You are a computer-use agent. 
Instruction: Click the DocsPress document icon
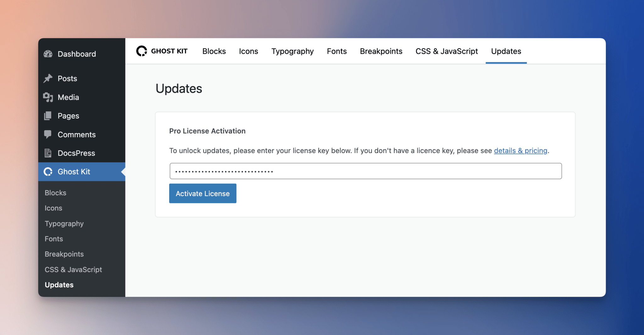[48, 153]
